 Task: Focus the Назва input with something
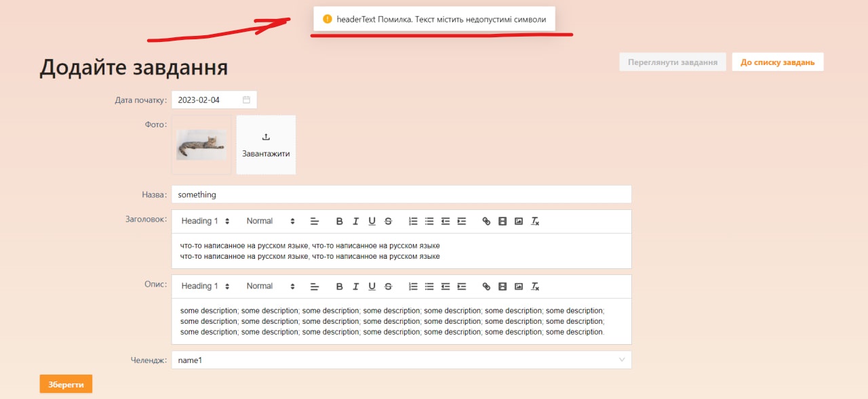click(401, 194)
